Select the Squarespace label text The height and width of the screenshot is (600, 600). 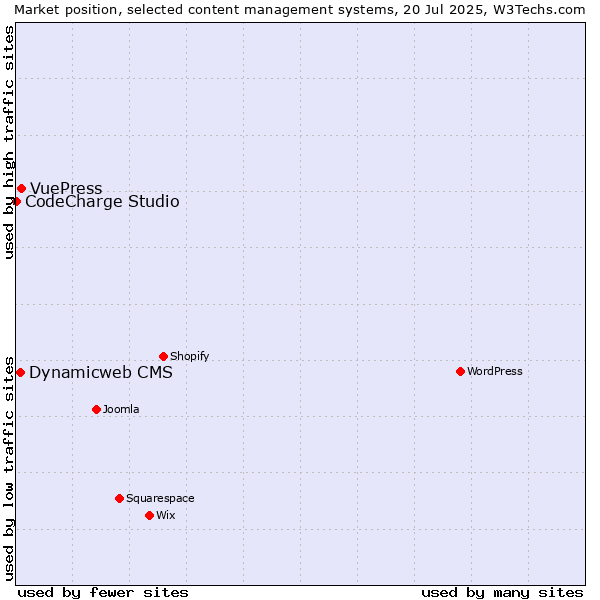(x=160, y=498)
